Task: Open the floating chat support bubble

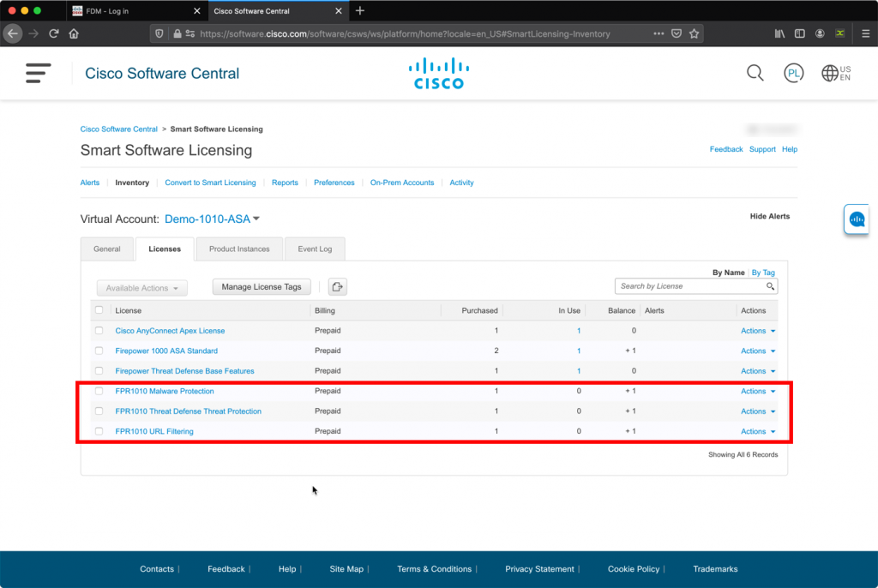Action: tap(856, 219)
